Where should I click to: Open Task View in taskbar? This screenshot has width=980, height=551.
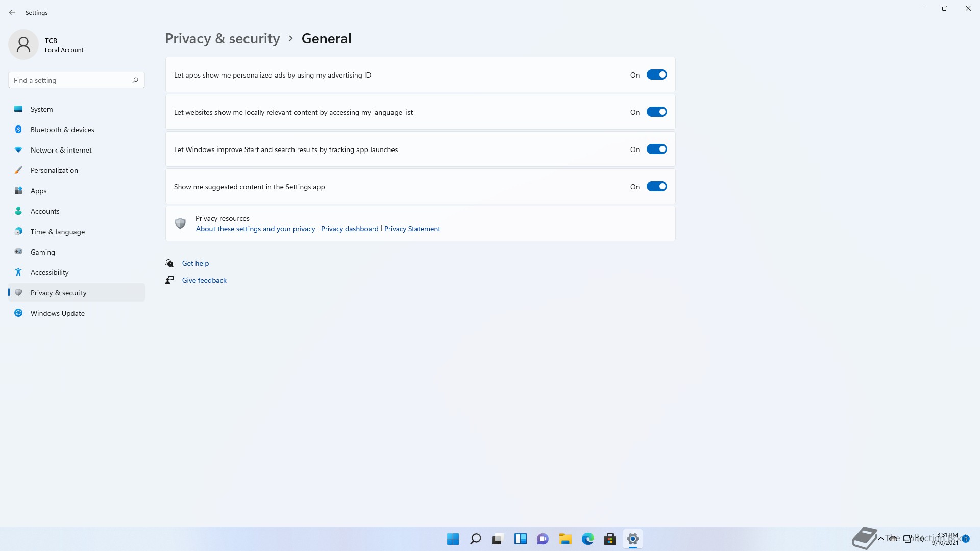(498, 539)
